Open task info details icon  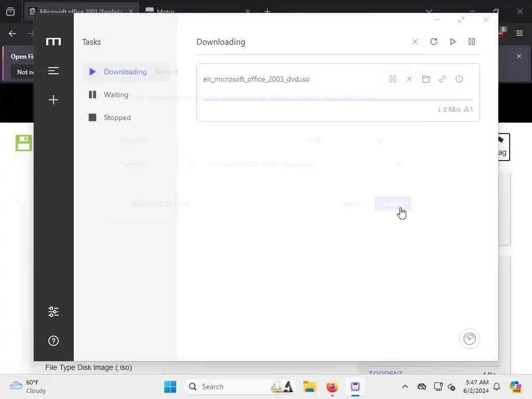pos(459,79)
